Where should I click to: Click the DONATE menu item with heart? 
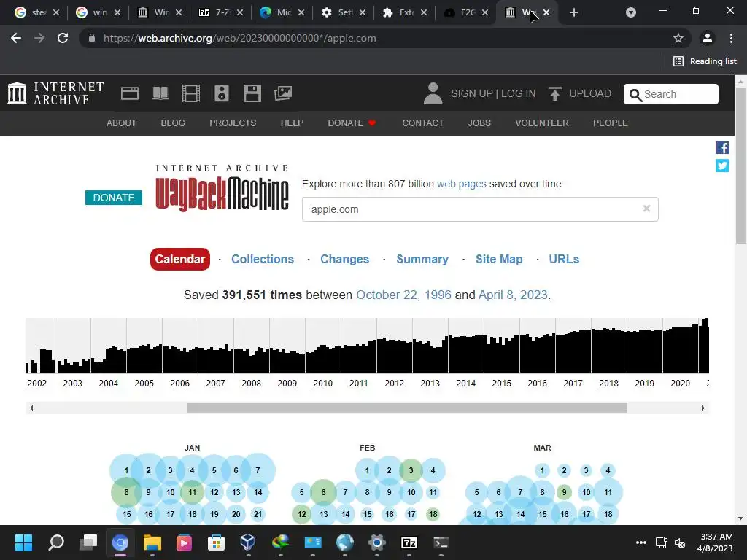click(352, 122)
